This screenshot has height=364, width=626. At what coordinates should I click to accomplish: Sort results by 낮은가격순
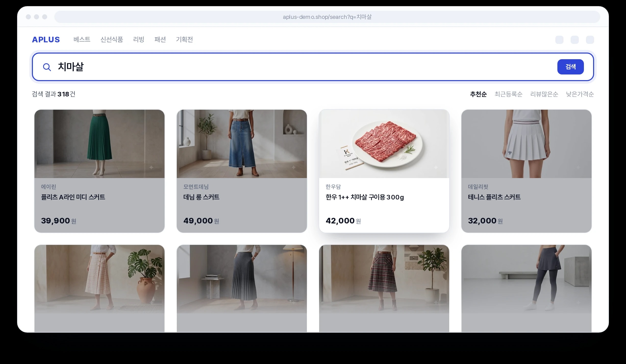580,94
